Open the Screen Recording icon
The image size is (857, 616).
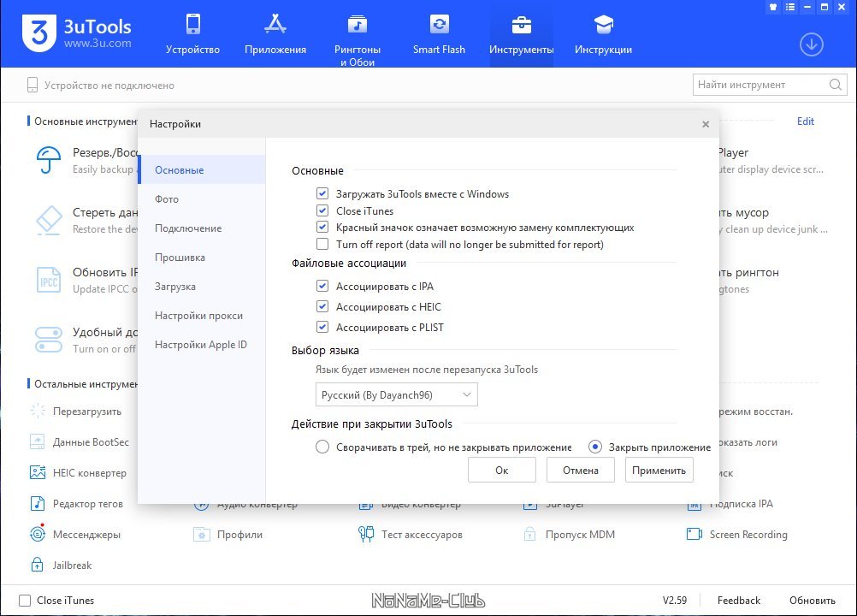694,534
